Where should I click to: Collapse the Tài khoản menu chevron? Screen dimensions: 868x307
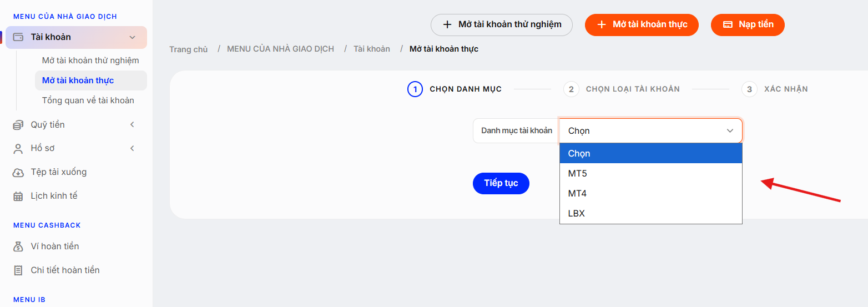click(x=132, y=37)
